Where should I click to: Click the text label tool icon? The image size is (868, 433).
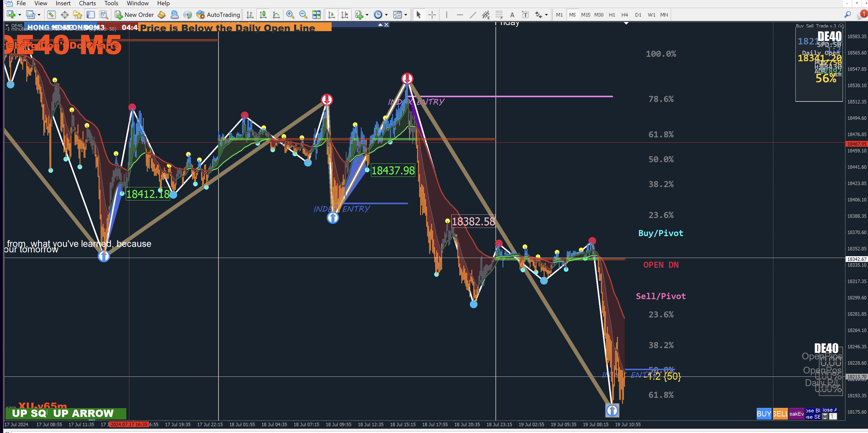click(x=525, y=15)
